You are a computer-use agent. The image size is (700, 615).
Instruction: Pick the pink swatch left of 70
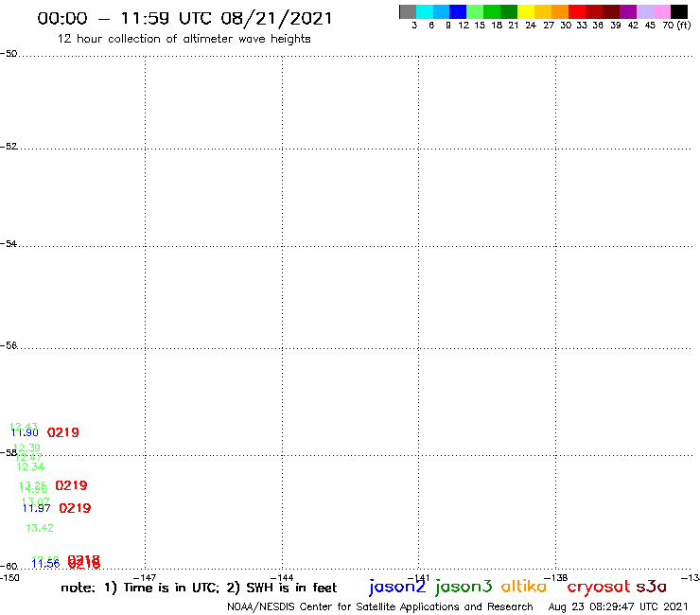pos(661,11)
